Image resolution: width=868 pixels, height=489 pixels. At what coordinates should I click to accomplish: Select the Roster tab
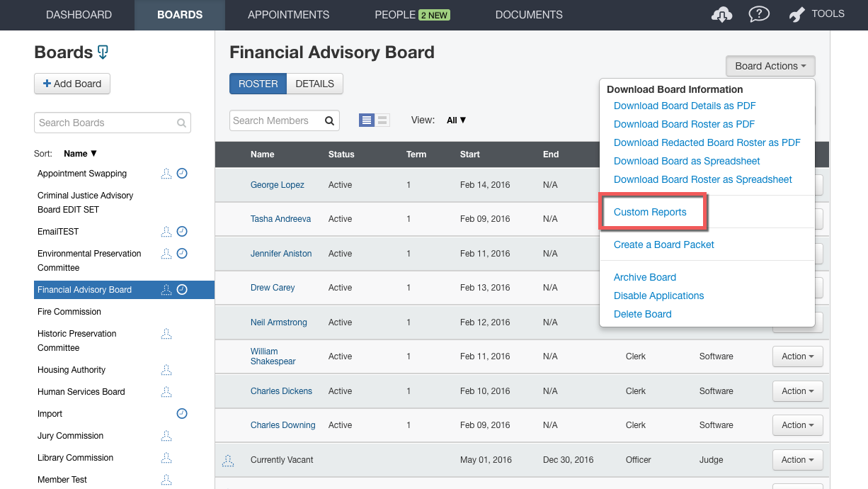[x=258, y=84]
